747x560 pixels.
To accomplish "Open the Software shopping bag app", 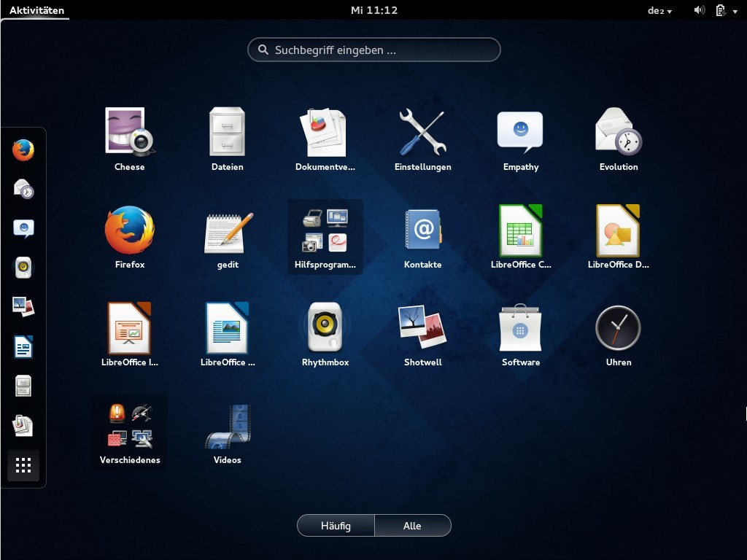I will point(521,334).
